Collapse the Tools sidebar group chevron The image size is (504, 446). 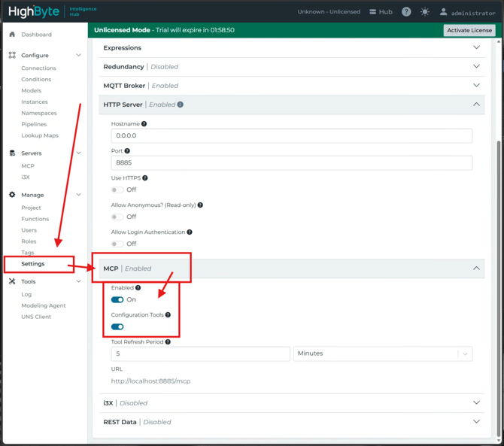pyautogui.click(x=78, y=281)
